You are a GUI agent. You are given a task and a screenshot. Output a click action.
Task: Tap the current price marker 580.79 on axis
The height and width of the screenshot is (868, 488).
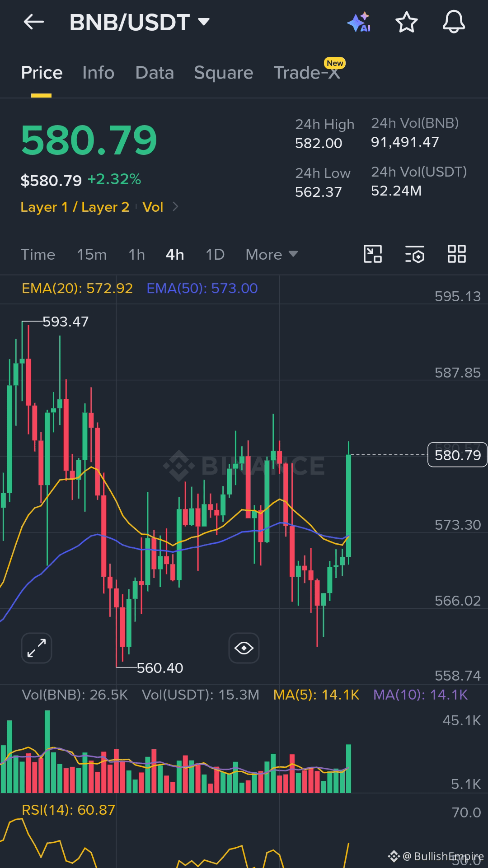(x=457, y=455)
